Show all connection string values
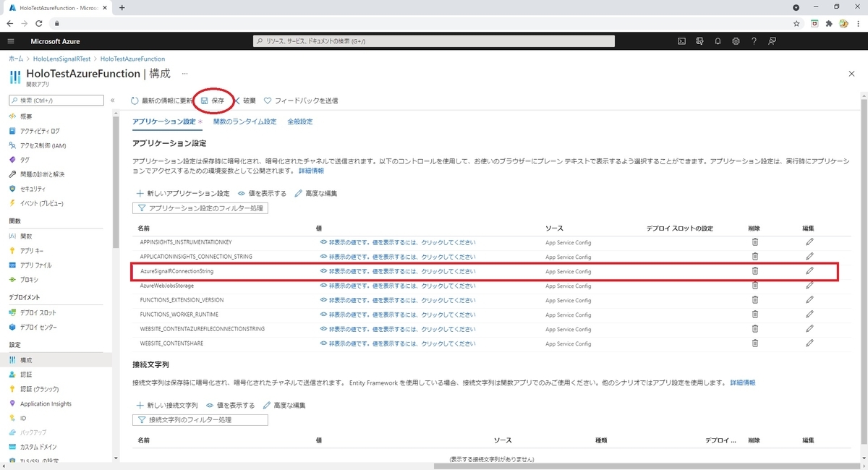This screenshot has height=470, width=868. pos(230,406)
